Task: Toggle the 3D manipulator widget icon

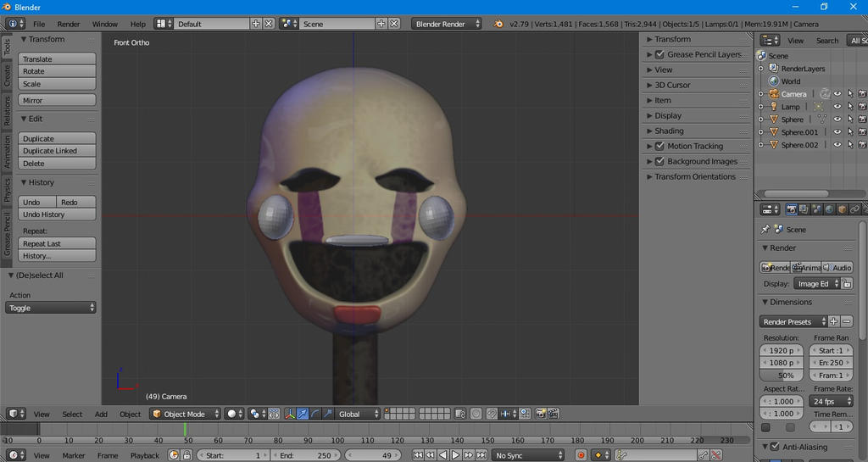Action: click(290, 414)
